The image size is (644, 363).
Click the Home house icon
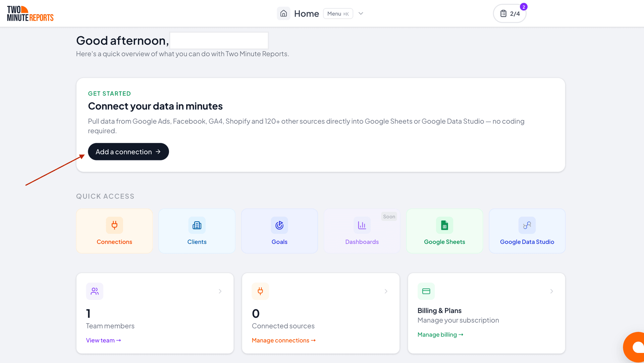(x=283, y=13)
